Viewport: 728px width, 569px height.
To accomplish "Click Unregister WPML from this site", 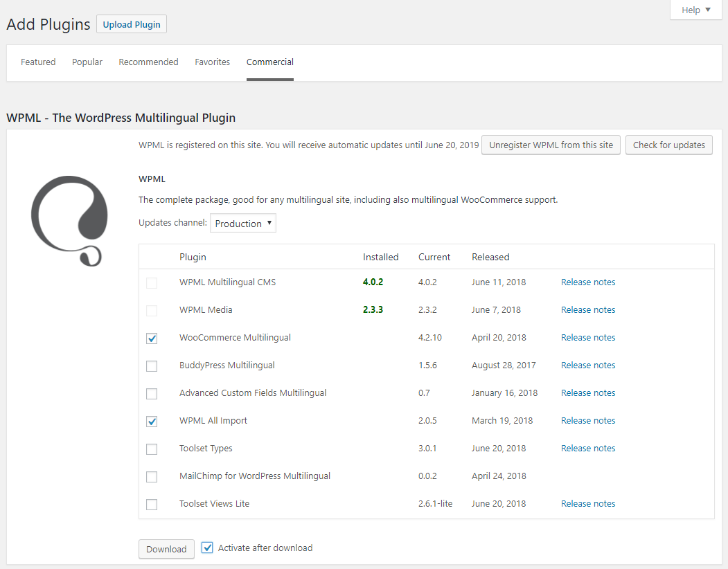I will tap(551, 145).
